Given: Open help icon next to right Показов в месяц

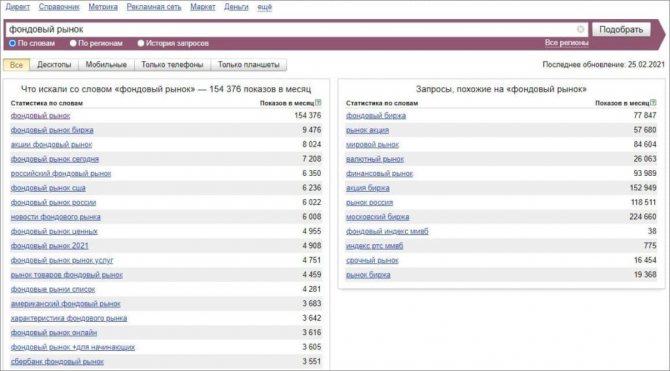Looking at the screenshot, I should tap(653, 103).
